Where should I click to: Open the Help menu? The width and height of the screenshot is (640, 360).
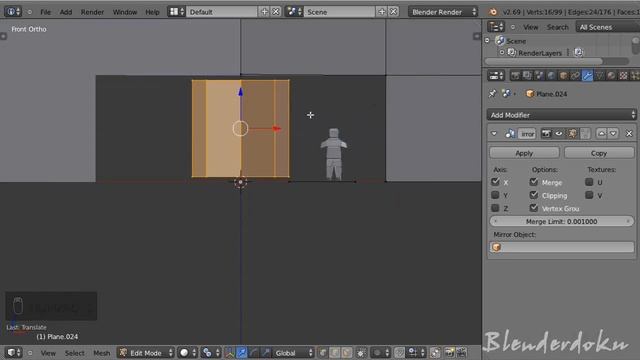(x=152, y=12)
